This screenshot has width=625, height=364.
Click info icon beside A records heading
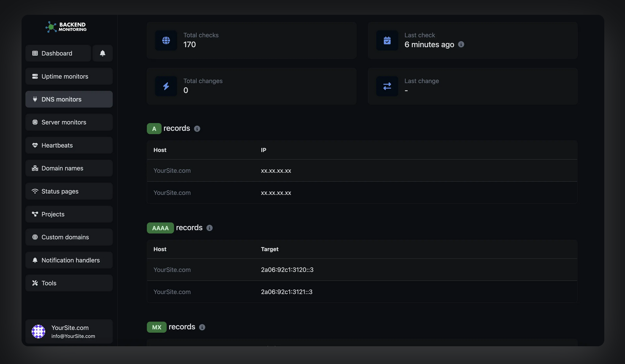click(x=197, y=129)
